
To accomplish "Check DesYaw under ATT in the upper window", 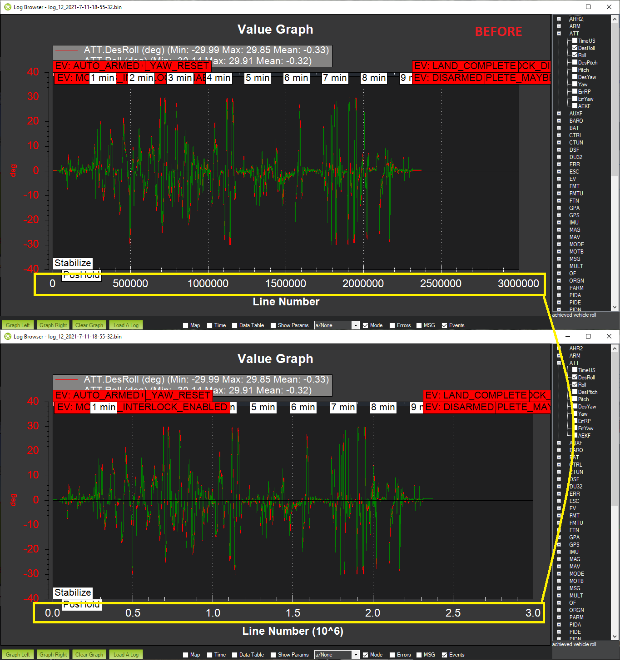I will [x=575, y=77].
